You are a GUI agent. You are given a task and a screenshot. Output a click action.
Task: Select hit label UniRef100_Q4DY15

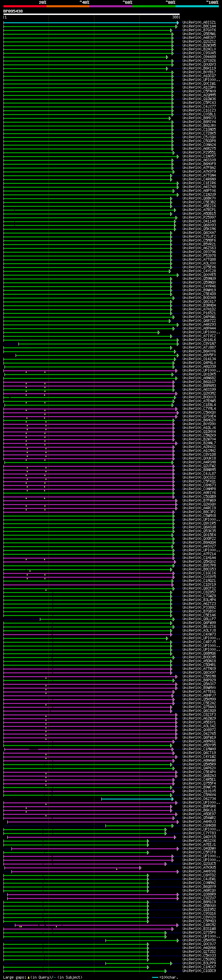(x=199, y=837)
